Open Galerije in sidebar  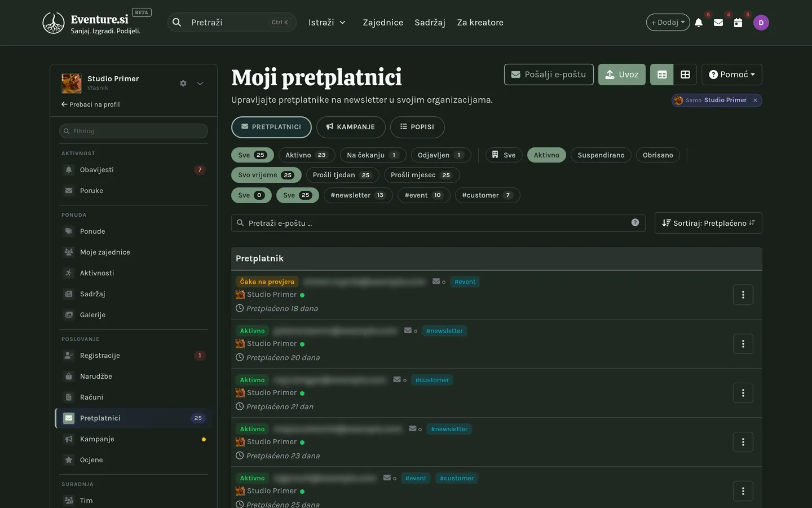tap(134, 315)
